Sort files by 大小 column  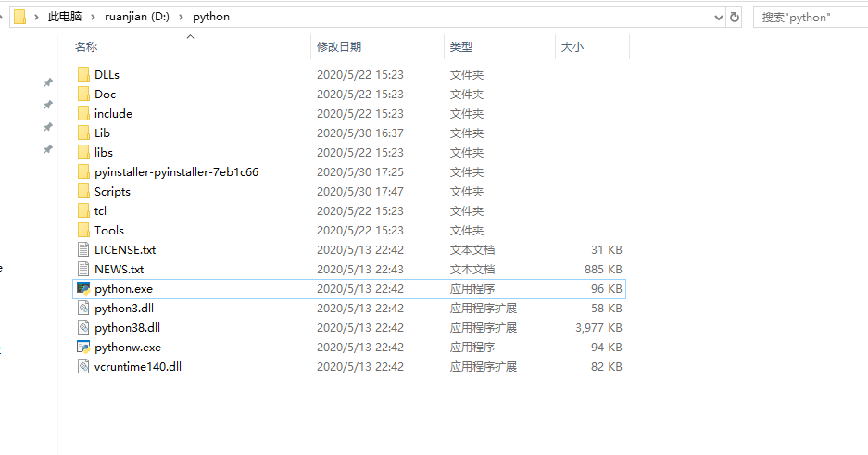572,47
